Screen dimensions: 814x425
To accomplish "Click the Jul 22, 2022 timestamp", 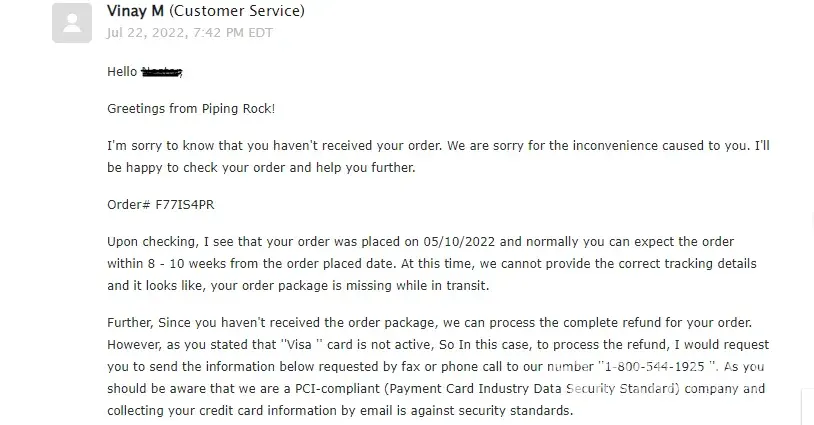I will coord(189,32).
